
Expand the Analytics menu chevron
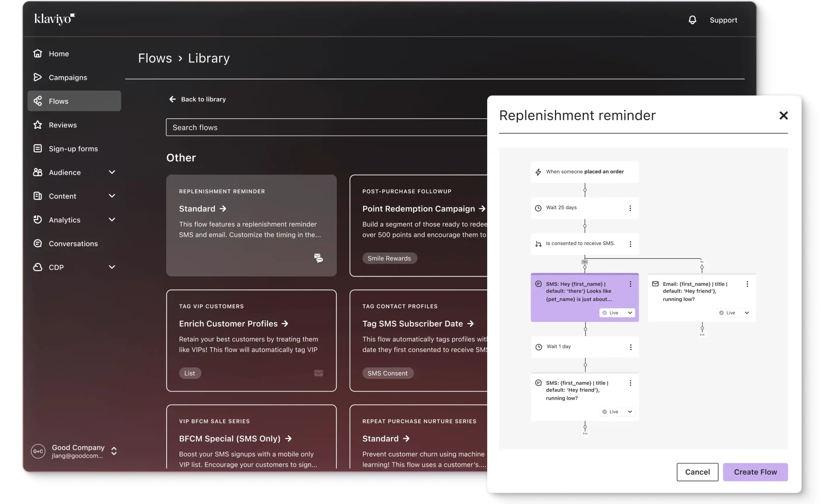point(112,220)
